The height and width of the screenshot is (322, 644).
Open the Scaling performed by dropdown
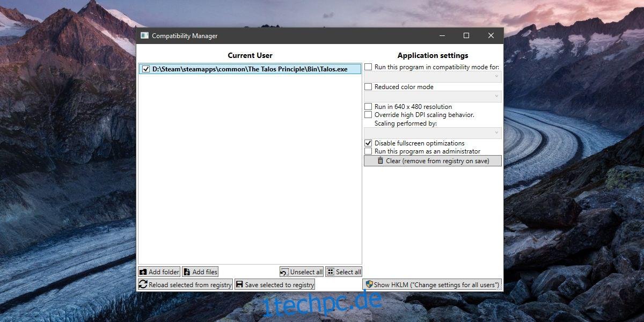[x=433, y=133]
